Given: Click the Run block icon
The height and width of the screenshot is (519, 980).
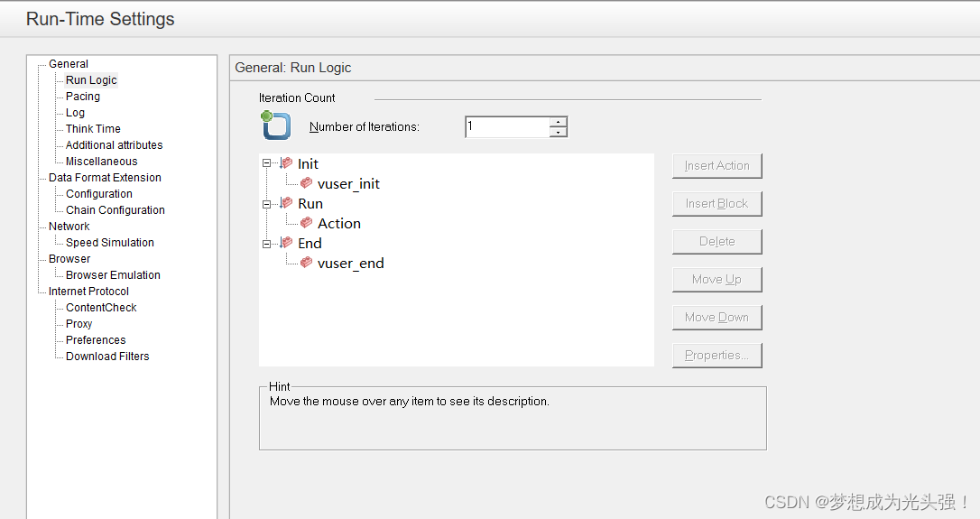Looking at the screenshot, I should tap(286, 203).
